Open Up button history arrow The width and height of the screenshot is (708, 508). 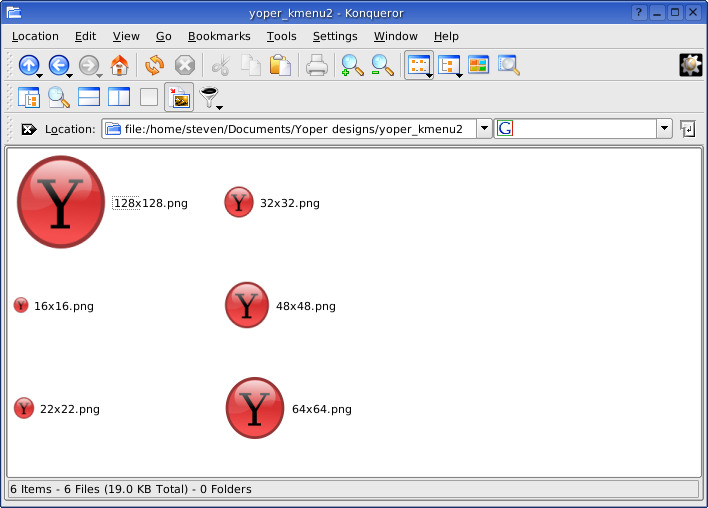point(40,76)
